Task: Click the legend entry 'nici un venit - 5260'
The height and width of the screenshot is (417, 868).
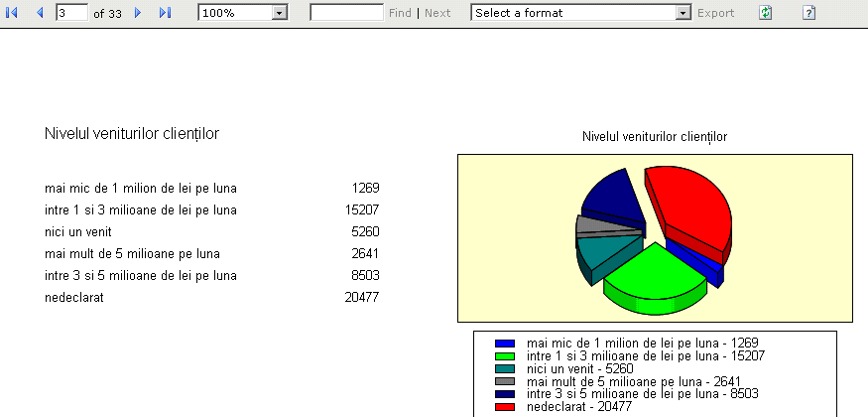Action: click(x=580, y=368)
